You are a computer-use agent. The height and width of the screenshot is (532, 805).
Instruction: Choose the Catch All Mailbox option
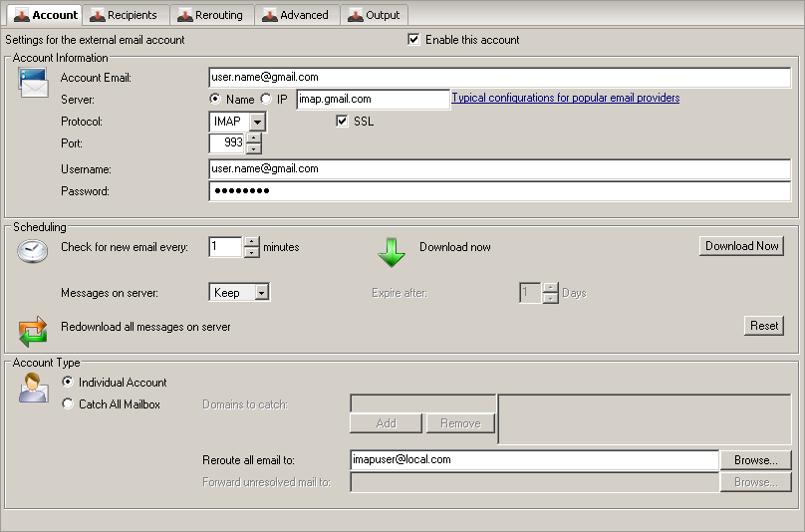[68, 404]
